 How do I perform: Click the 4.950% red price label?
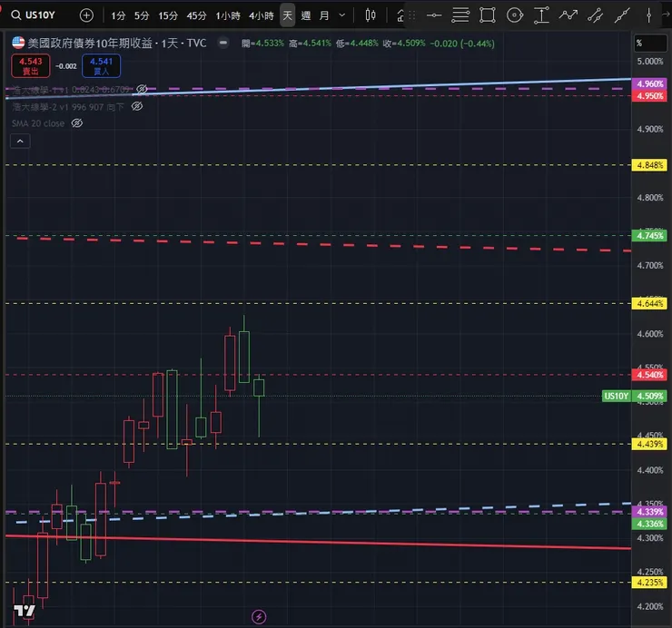tap(649, 95)
